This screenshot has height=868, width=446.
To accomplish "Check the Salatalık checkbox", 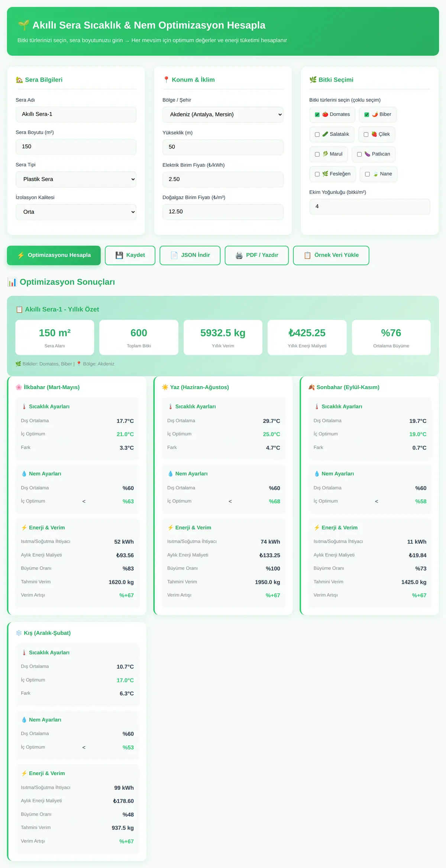I will 317,134.
